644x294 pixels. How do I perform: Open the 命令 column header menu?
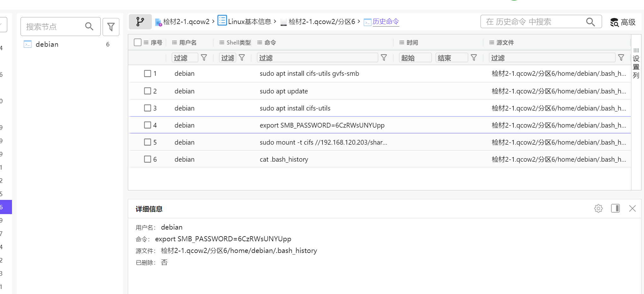coord(260,43)
